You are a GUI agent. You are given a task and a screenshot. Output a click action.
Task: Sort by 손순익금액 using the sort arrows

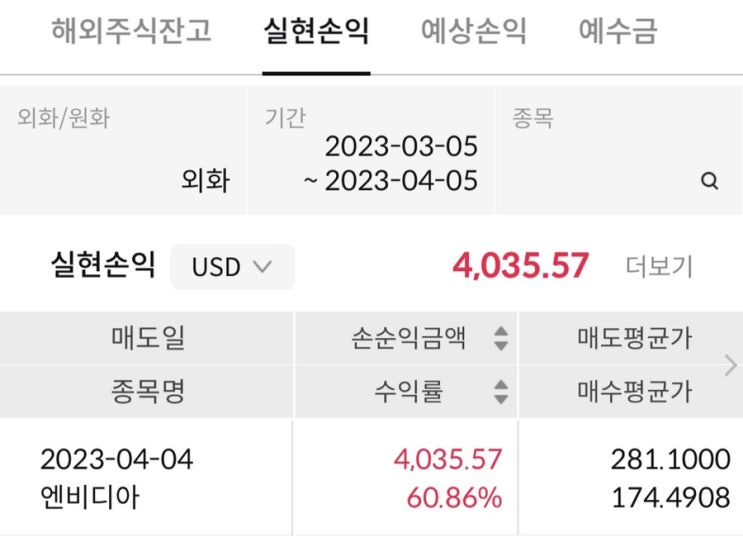click(501, 338)
